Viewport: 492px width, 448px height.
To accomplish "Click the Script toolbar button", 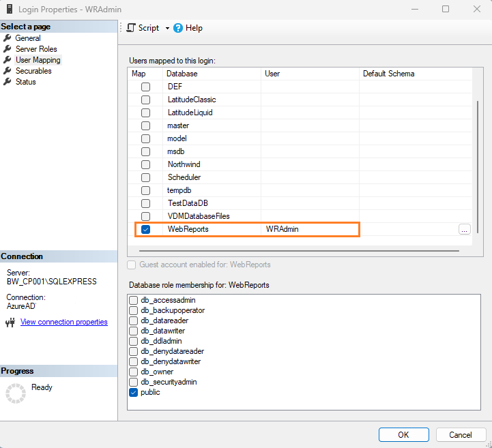I will 143,28.
